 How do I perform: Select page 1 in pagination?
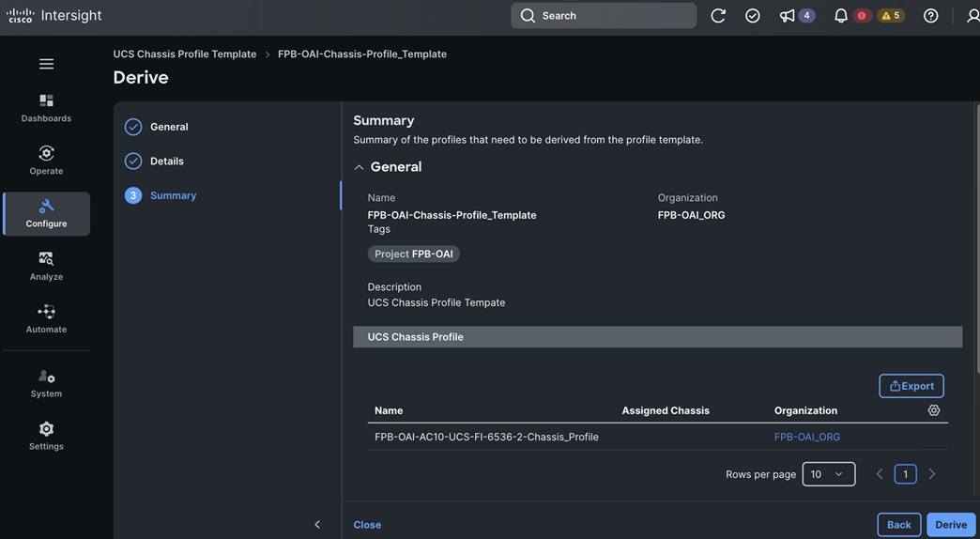(905, 474)
